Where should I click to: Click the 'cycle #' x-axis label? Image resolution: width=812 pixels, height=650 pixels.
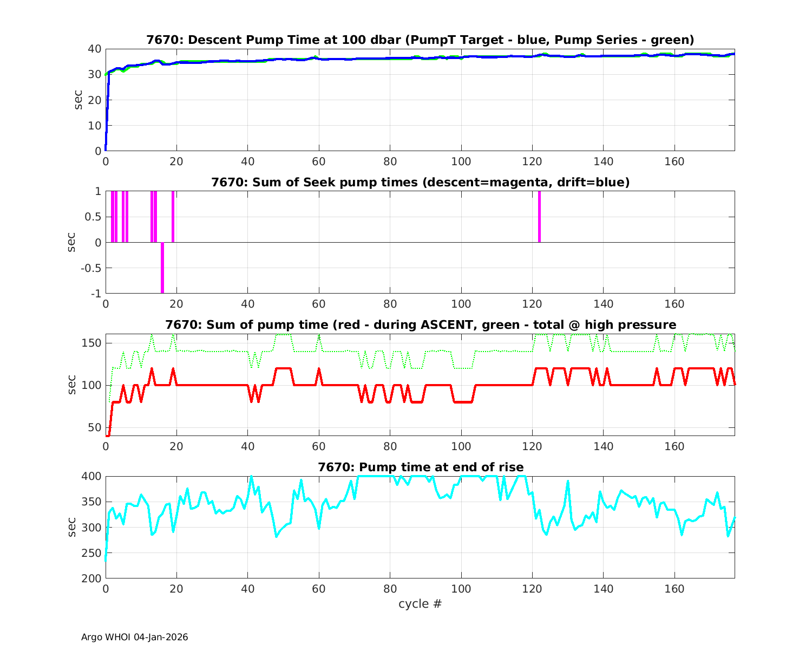[420, 603]
